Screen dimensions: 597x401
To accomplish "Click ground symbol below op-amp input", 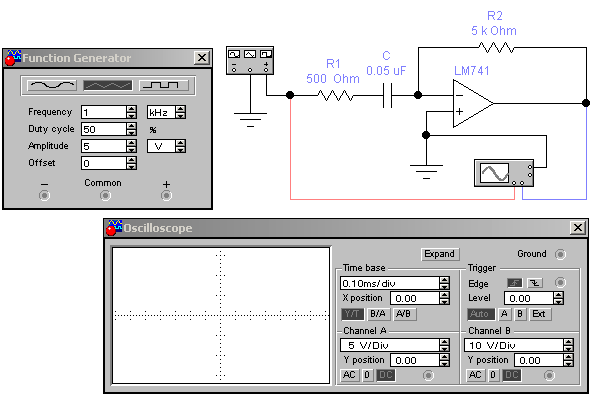I will point(426,172).
